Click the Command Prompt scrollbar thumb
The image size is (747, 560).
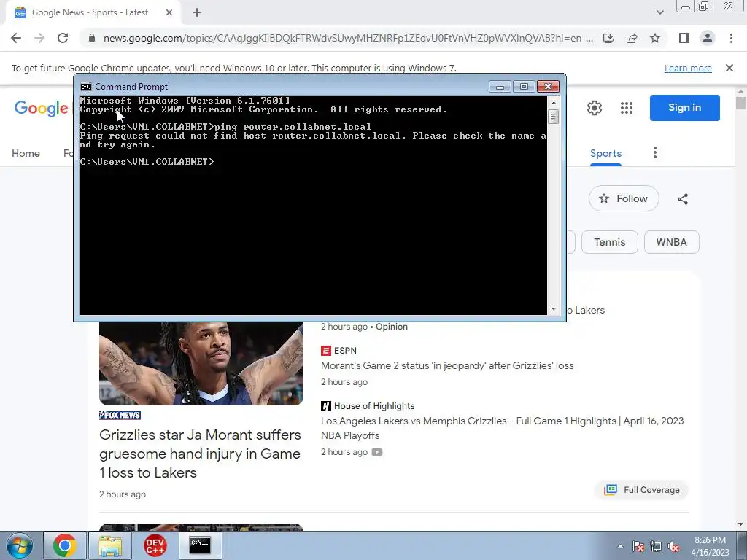pyautogui.click(x=553, y=117)
